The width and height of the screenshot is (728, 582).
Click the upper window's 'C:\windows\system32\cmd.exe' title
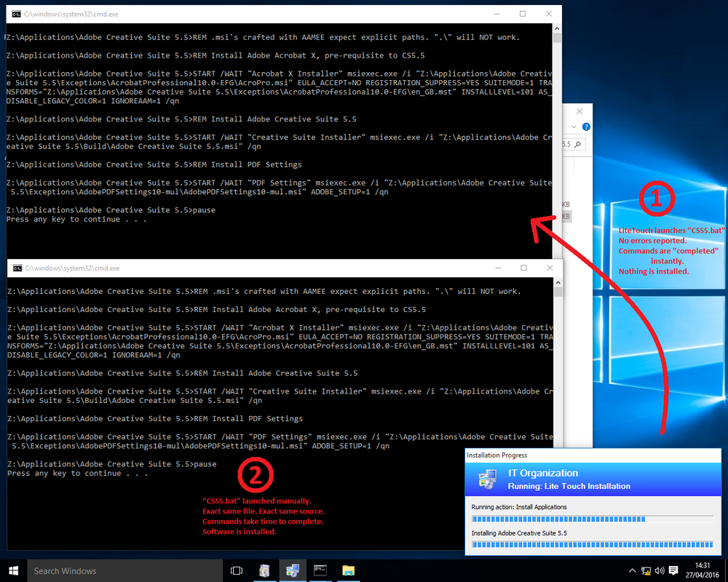click(71, 14)
